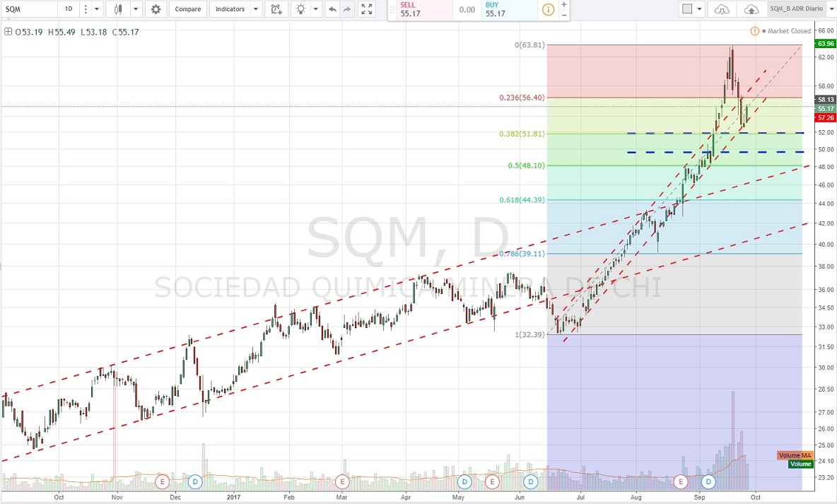Click the 0.618(44.39) Fibonacci level label
Image resolution: width=837 pixels, height=504 pixels.
(522, 200)
